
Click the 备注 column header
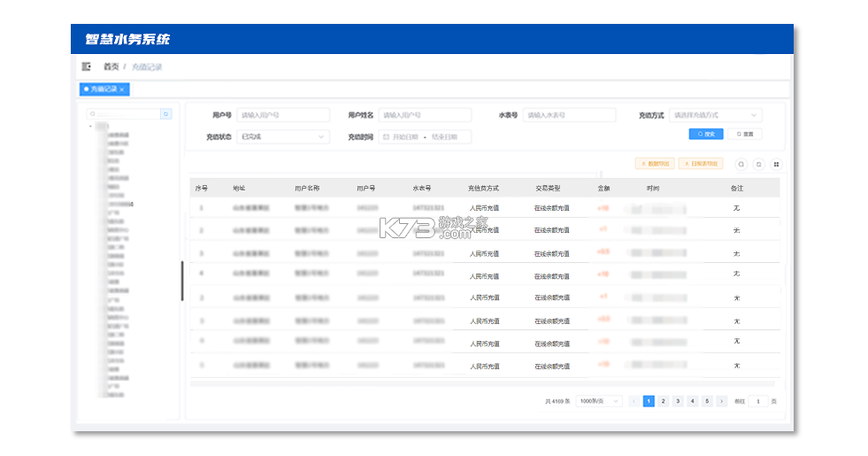[x=737, y=189]
